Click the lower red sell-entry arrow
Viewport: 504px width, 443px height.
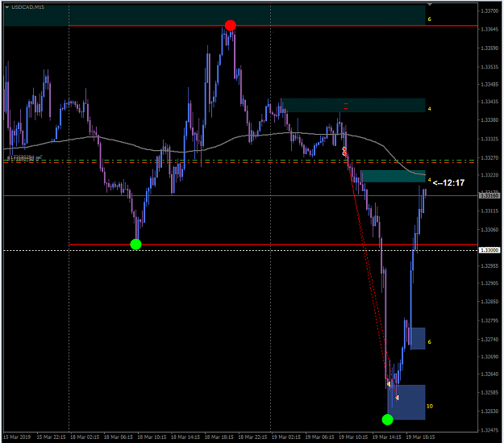pos(345,154)
